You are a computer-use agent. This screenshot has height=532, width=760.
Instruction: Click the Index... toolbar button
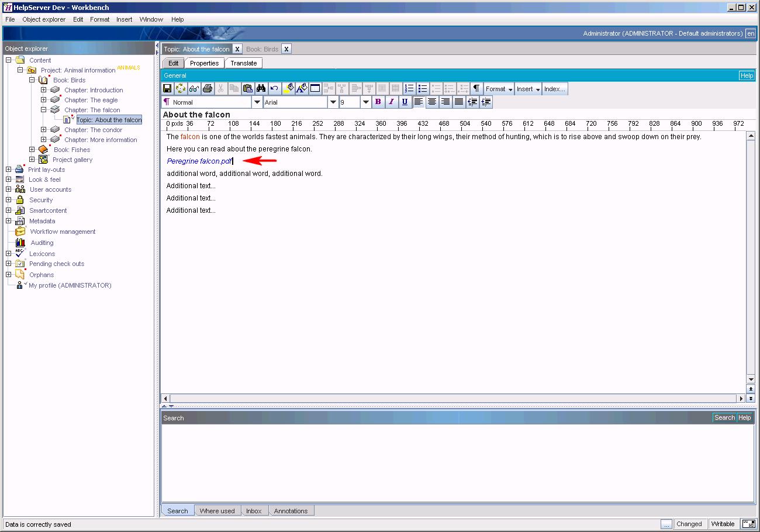pyautogui.click(x=555, y=89)
